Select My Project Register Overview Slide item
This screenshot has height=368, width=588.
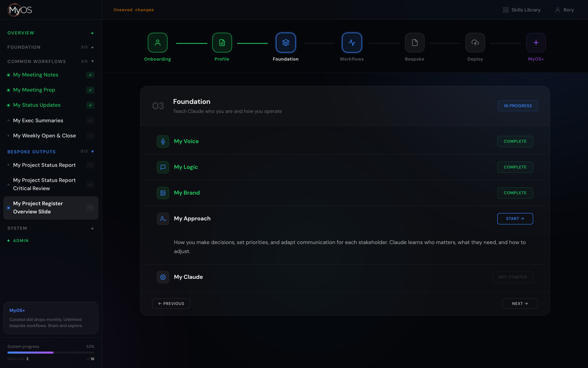[51, 208]
